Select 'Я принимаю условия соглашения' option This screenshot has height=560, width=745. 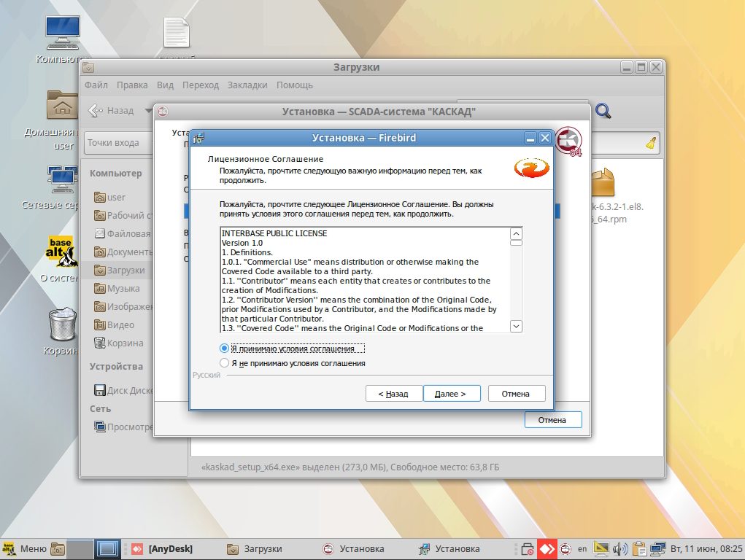(225, 349)
